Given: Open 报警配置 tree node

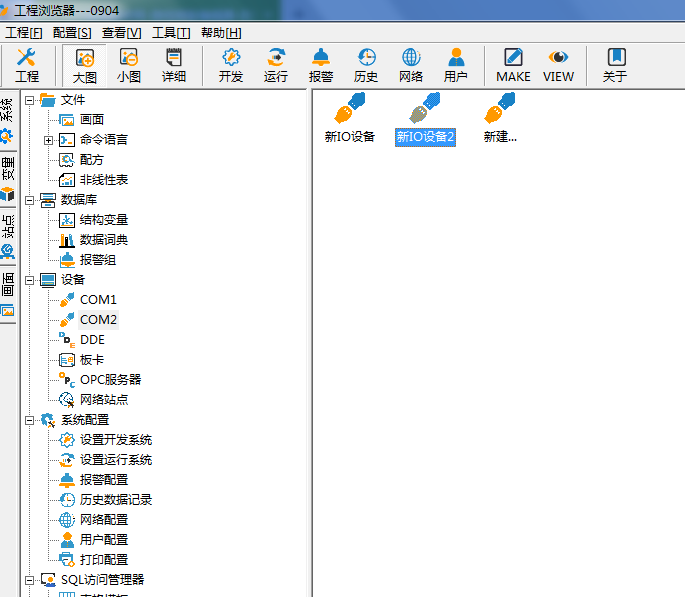Looking at the screenshot, I should click(x=104, y=480).
